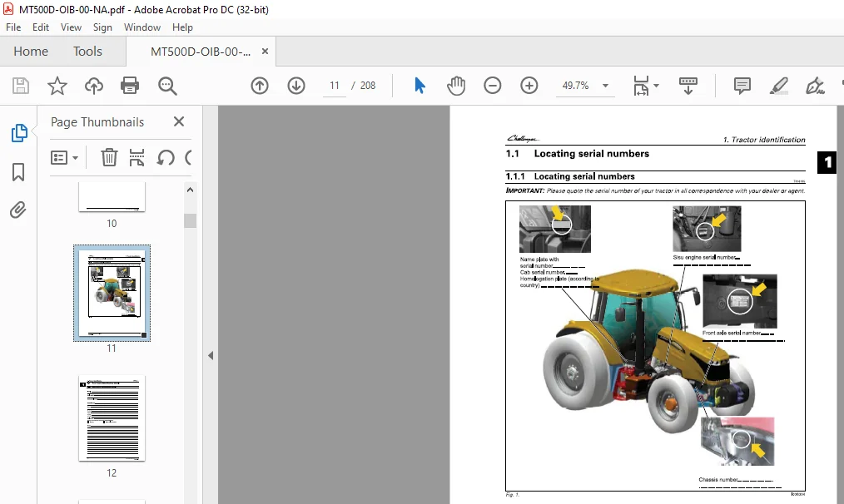
Task: Click the upload to cloud icon
Action: 94,86
